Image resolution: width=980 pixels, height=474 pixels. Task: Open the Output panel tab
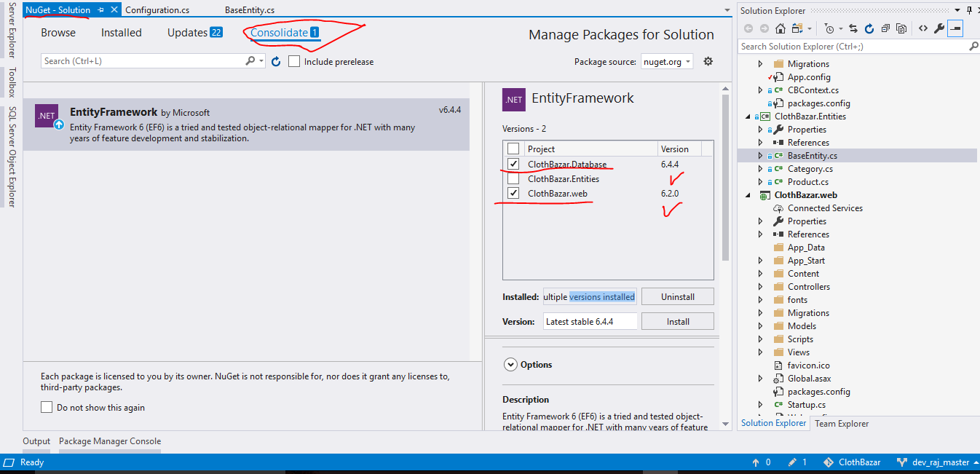[x=36, y=441]
